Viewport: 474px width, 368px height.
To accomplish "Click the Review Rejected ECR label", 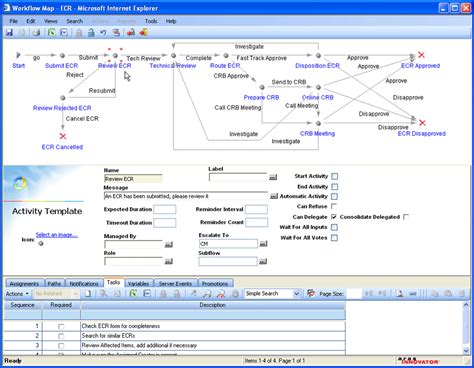I will (x=62, y=108).
